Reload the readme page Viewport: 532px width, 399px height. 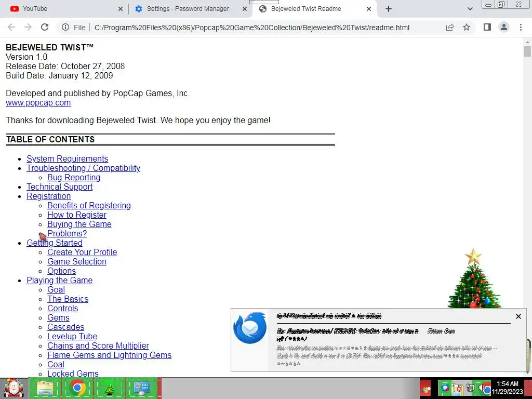45,28
